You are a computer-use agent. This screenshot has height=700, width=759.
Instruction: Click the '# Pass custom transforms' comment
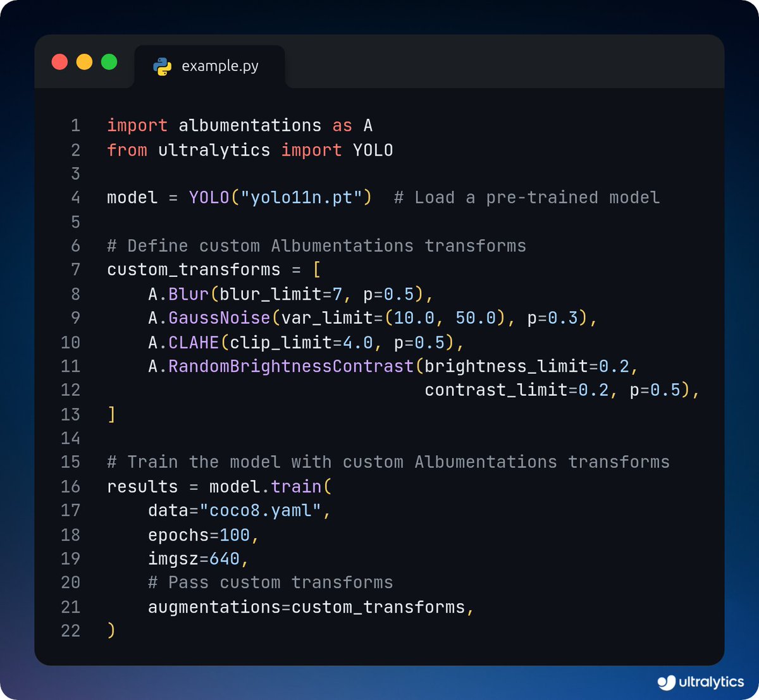(x=270, y=582)
